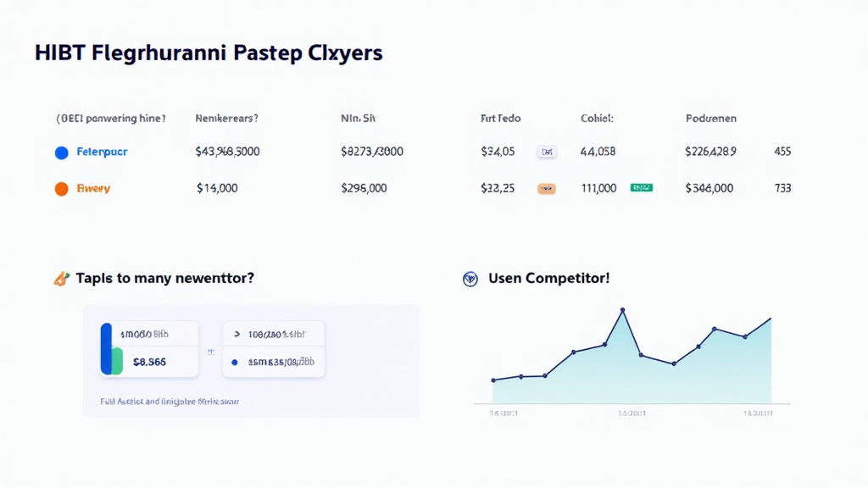Click the orange dot beside Bwery

click(x=61, y=189)
